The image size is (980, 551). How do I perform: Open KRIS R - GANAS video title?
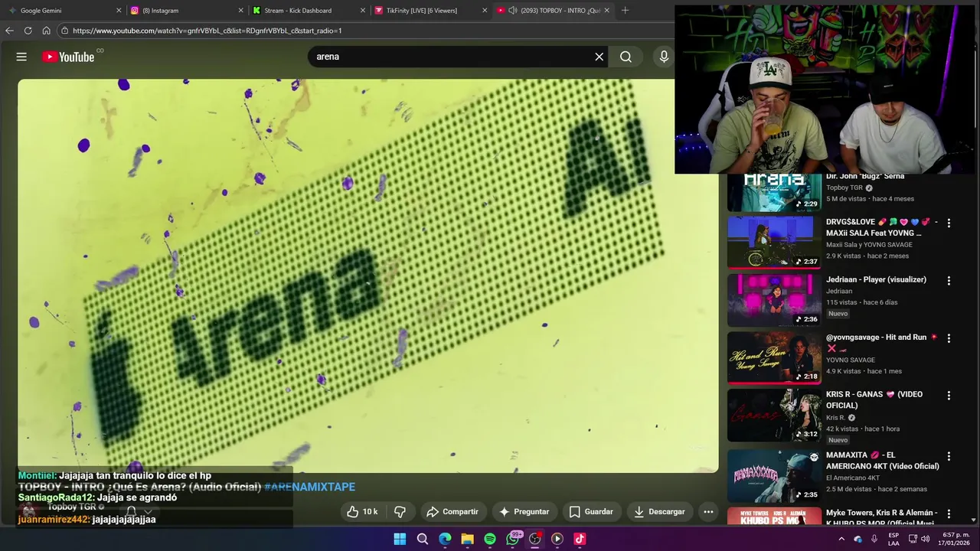[874, 399]
